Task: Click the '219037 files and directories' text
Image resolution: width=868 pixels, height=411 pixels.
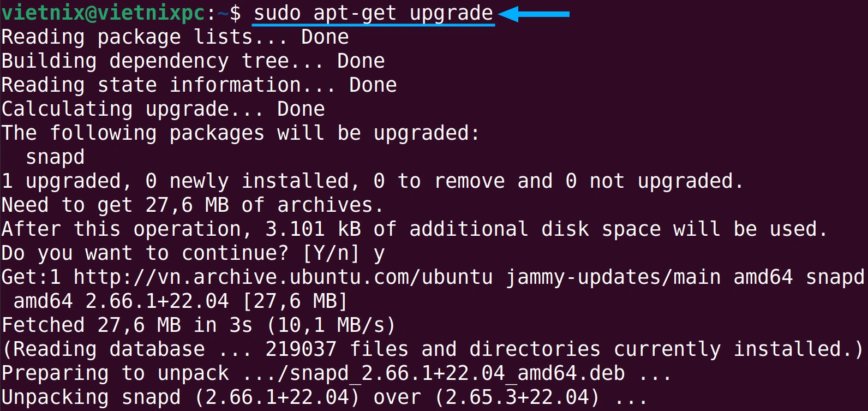Action: [x=433, y=349]
